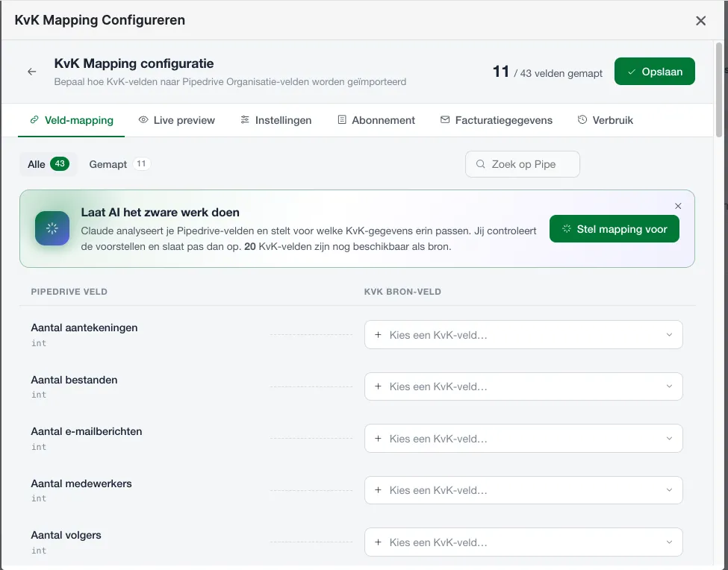Click the envelope icon beside Facturatiegegevens
Viewport: 728px width, 570px height.
[445, 119]
